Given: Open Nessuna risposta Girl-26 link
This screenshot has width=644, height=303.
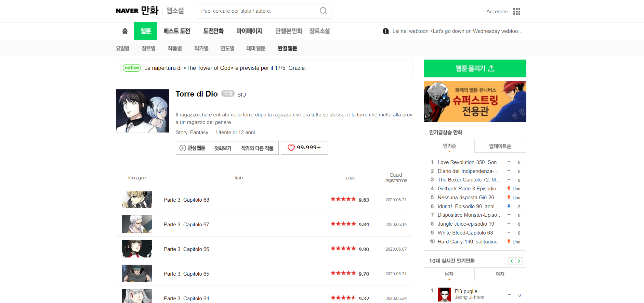Looking at the screenshot, I should click(x=466, y=198).
